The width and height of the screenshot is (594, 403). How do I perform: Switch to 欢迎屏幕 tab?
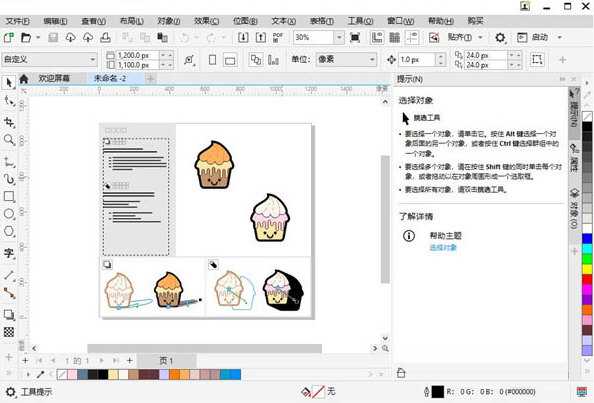[x=54, y=79]
